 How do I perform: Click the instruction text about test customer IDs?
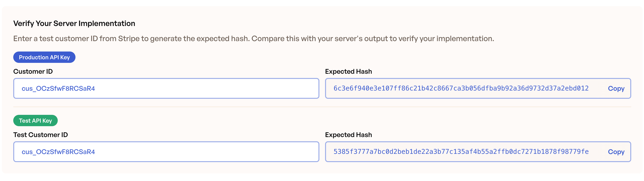point(253,39)
